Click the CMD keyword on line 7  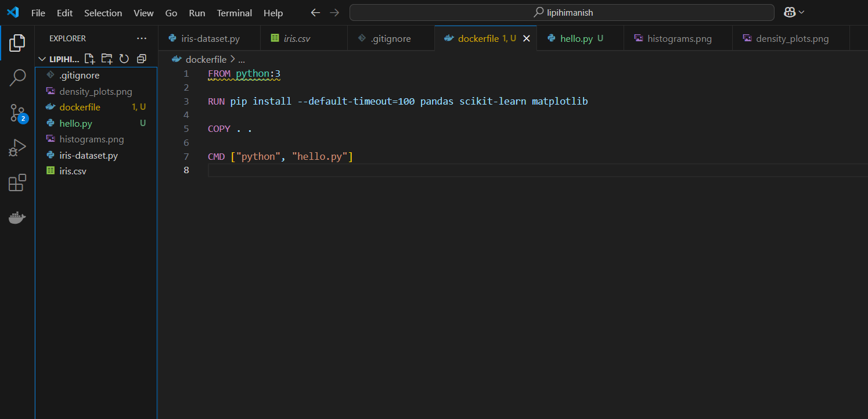(x=217, y=156)
